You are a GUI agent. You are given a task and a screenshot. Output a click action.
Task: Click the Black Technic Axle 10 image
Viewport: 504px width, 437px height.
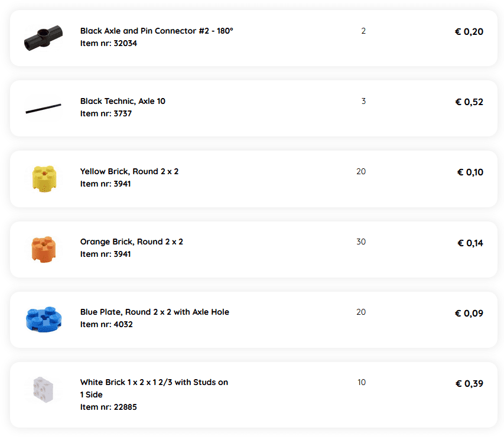click(43, 109)
